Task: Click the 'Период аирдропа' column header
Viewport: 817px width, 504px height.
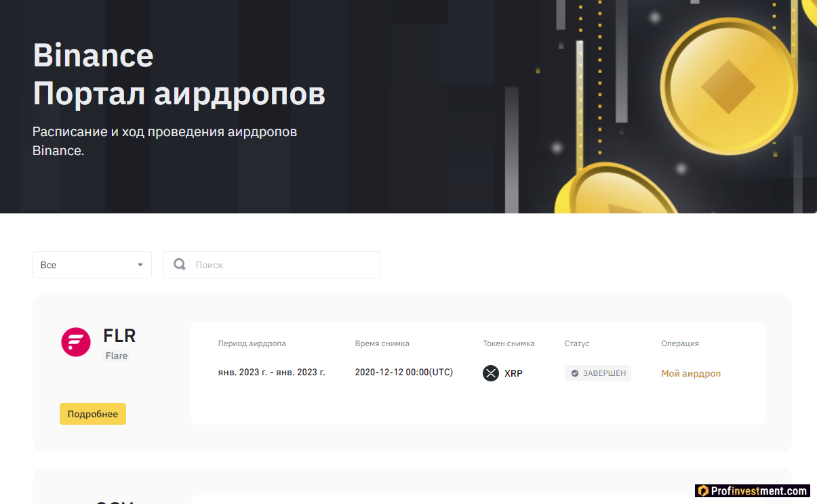Action: [252, 343]
